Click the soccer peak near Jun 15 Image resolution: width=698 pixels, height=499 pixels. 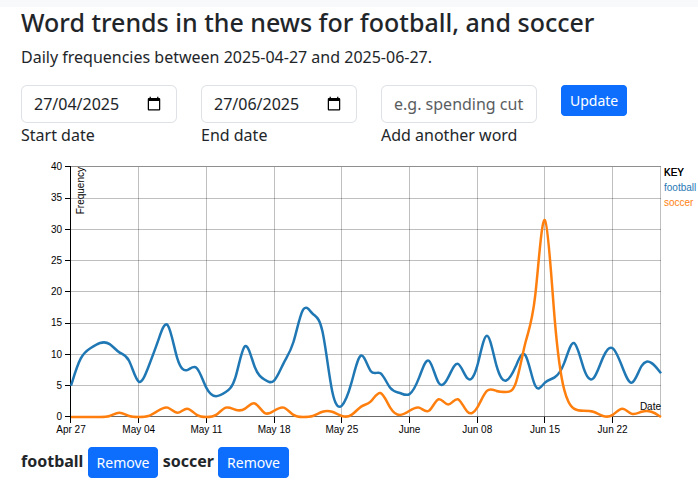[x=544, y=221]
